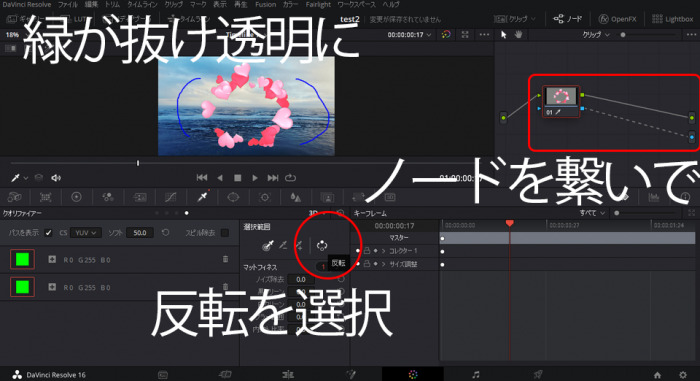Open the Camera Raw palette
Image resolution: width=700 pixels, height=381 pixels.
[x=15, y=197]
